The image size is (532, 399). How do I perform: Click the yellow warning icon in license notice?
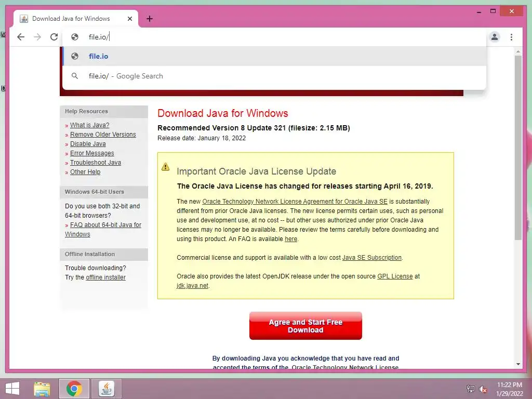coord(165,167)
